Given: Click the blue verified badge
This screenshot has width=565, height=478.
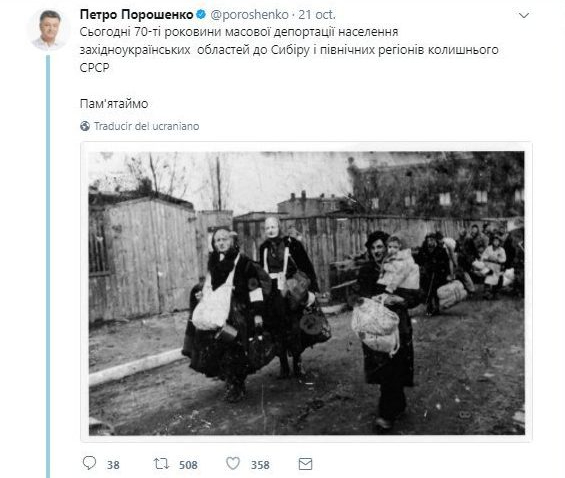Looking at the screenshot, I should click(201, 15).
